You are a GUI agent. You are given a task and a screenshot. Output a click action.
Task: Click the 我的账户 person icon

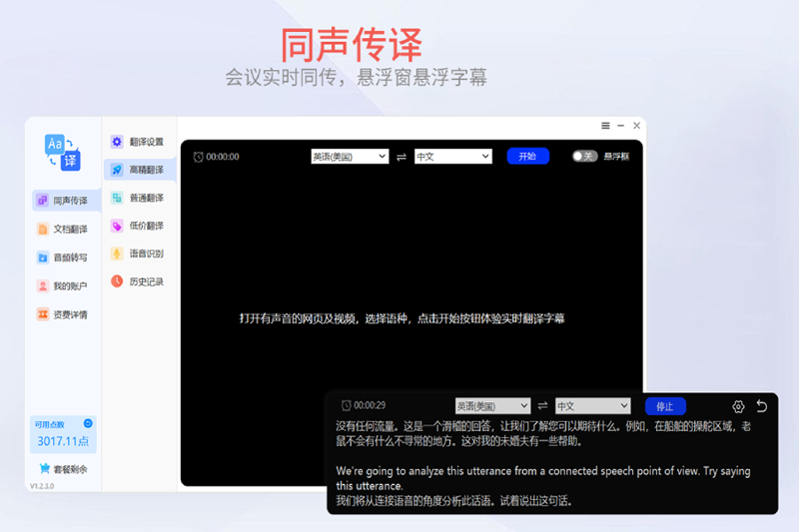pos(43,286)
